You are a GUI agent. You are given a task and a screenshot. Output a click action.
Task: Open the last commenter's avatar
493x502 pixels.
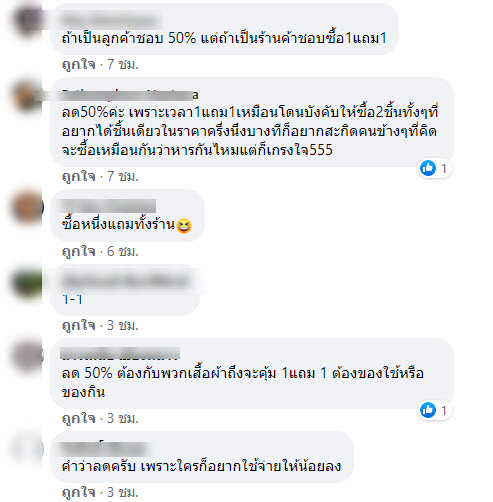pos(28,448)
